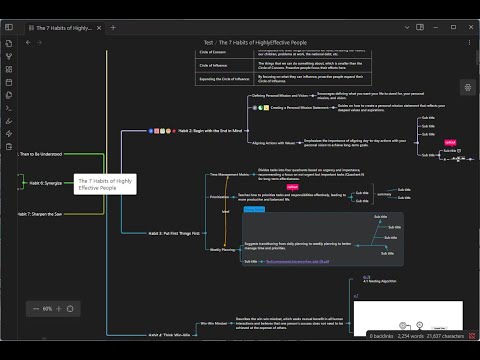Collapse Creating a Personal Mission Statement expander

tap(333, 108)
